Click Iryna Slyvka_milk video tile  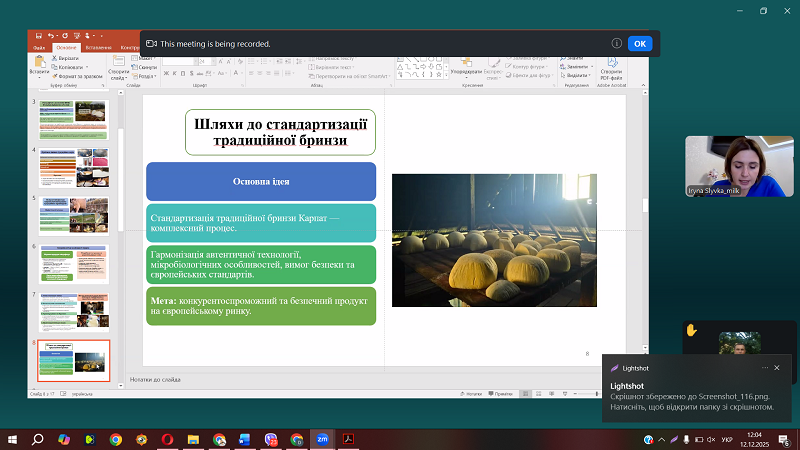click(739, 166)
